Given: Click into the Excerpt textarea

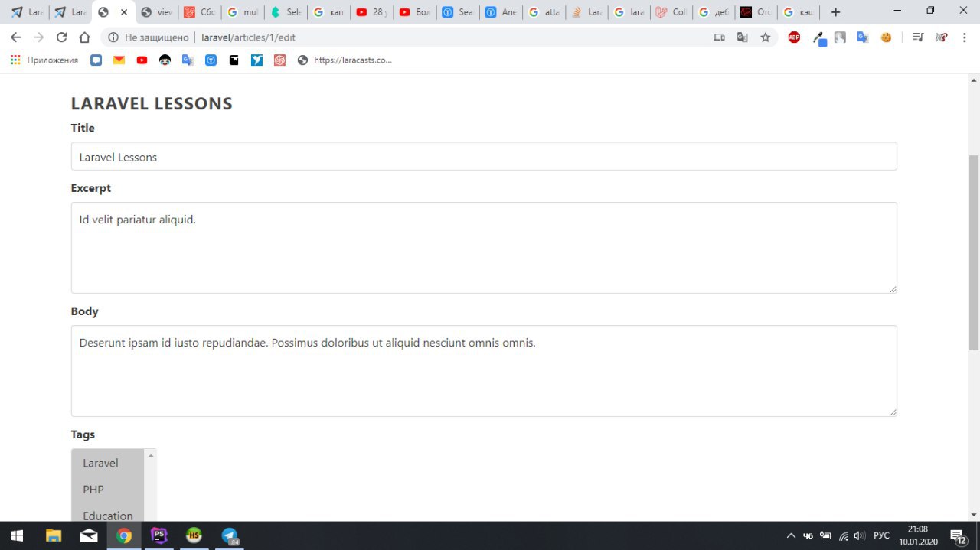Looking at the screenshot, I should 484,248.
